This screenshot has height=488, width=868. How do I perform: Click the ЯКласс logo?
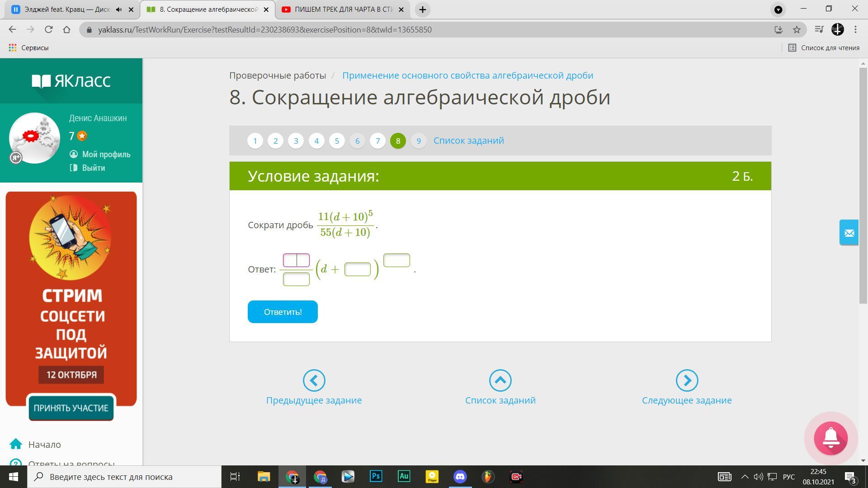(x=71, y=81)
